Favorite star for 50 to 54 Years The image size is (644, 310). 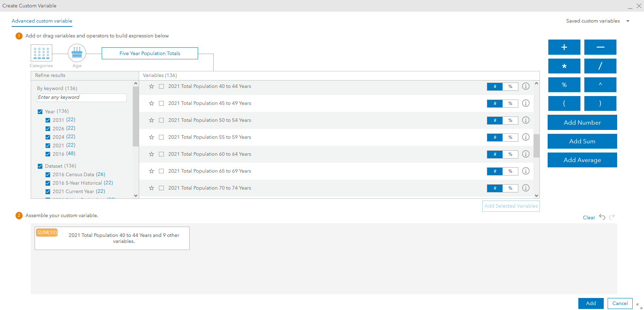tap(151, 120)
